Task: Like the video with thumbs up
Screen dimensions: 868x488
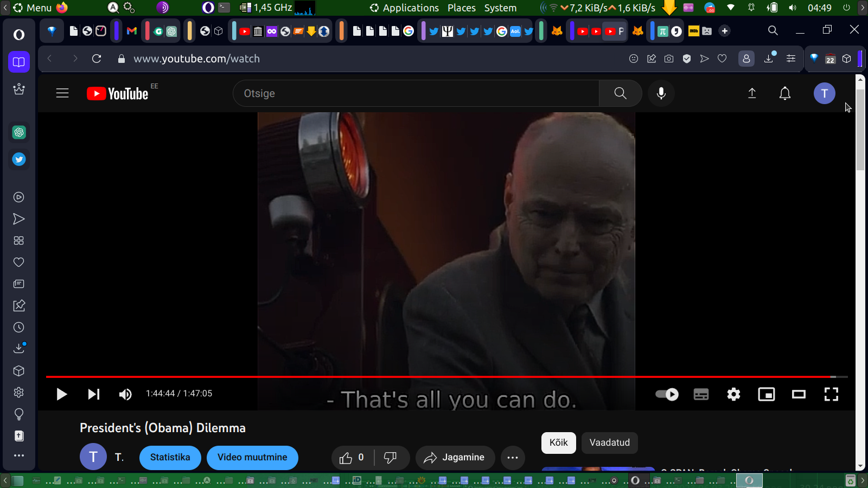Action: coord(352,458)
